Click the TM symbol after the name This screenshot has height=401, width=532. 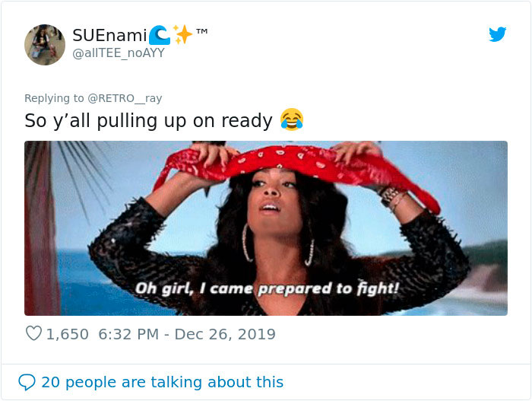pyautogui.click(x=202, y=32)
